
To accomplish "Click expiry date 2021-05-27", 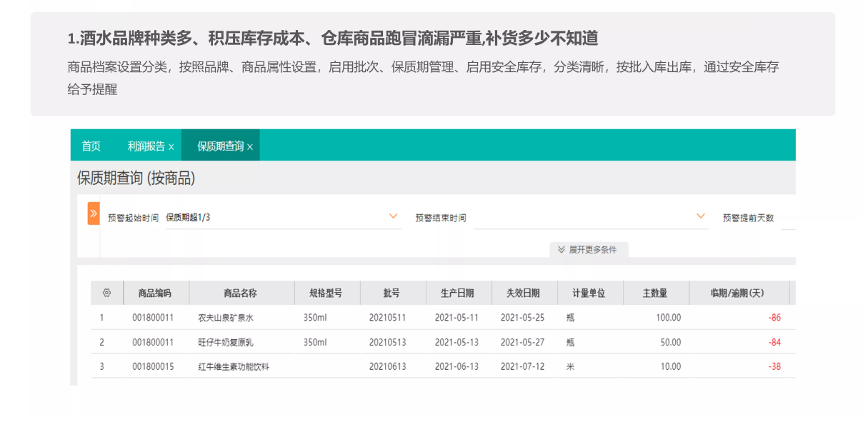I will [522, 342].
